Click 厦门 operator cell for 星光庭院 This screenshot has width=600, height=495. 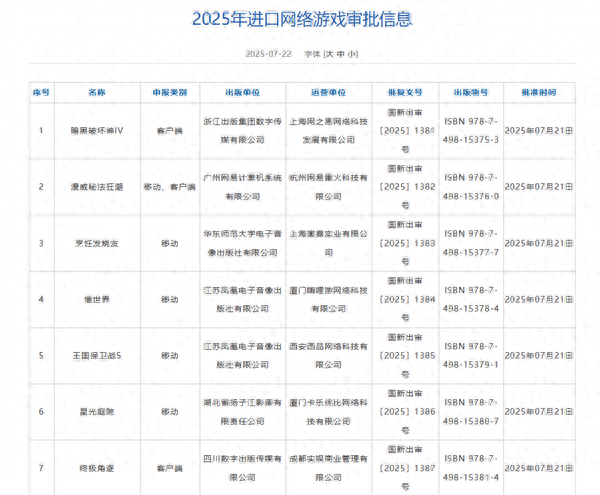(x=328, y=412)
